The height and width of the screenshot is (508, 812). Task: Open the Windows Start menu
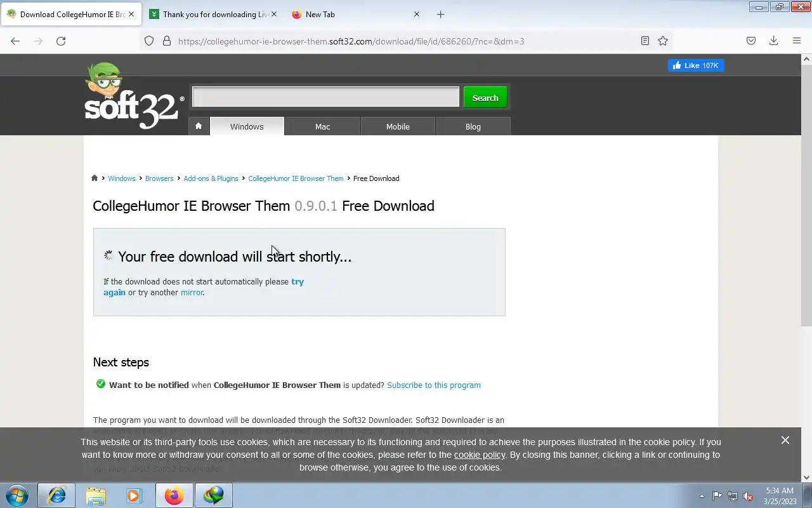16,495
